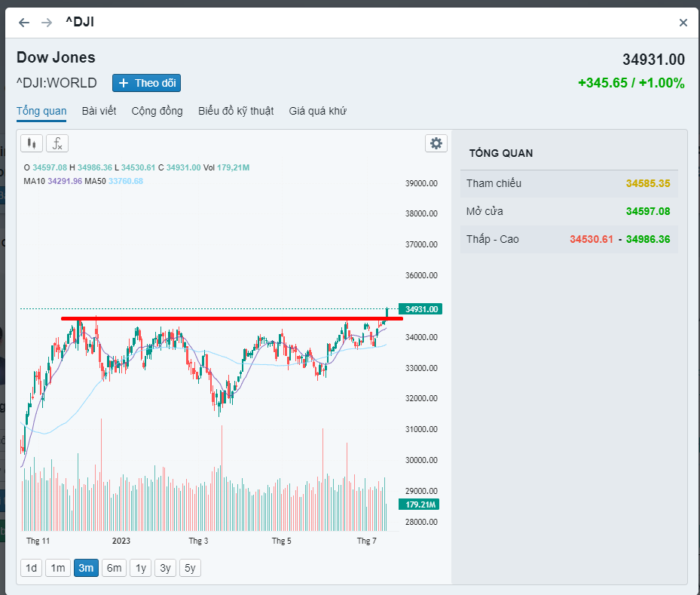This screenshot has height=595, width=700.
Task: Open the Giá quá khứ tab
Action: pos(317,111)
